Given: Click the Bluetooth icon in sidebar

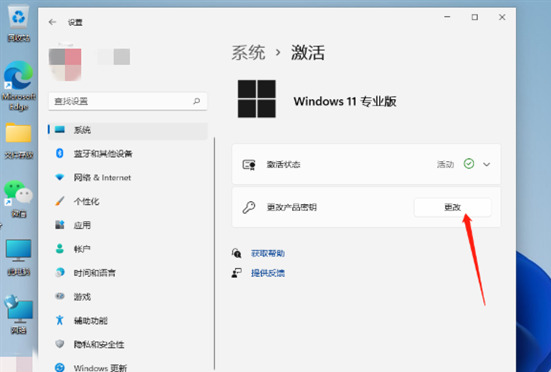Looking at the screenshot, I should point(60,153).
